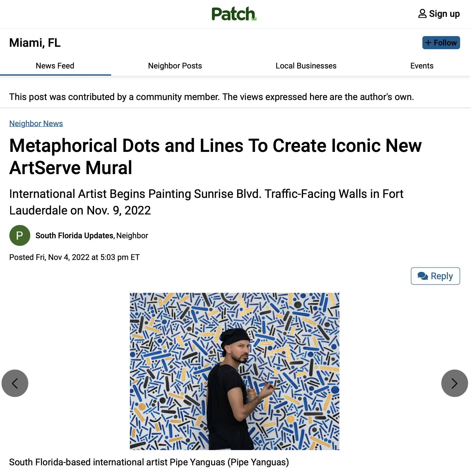Advance to the next carousel image
Image resolution: width=473 pixels, height=476 pixels.
tap(454, 383)
